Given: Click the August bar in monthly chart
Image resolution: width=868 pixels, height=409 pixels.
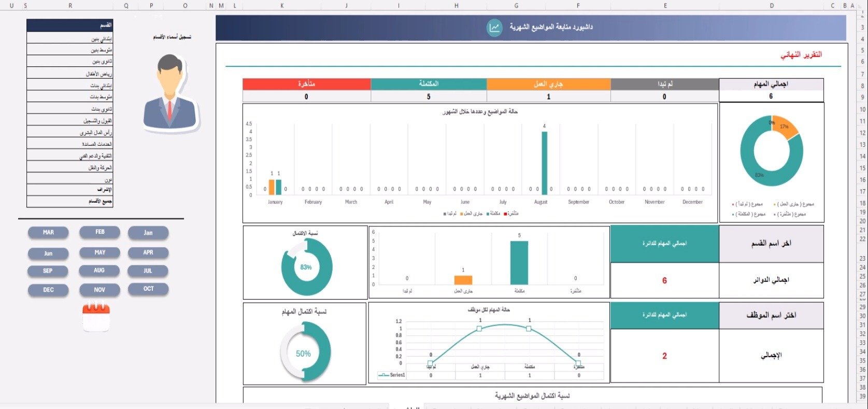Looking at the screenshot, I should [x=544, y=163].
